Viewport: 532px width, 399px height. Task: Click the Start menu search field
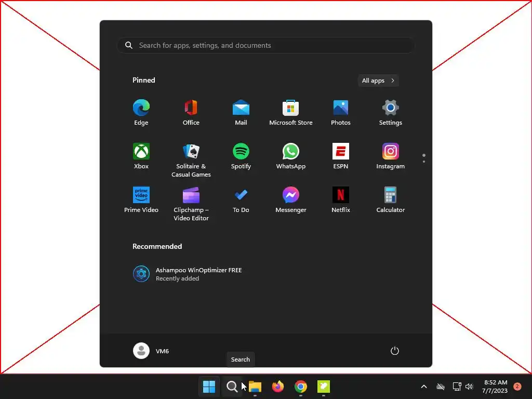coord(266,45)
